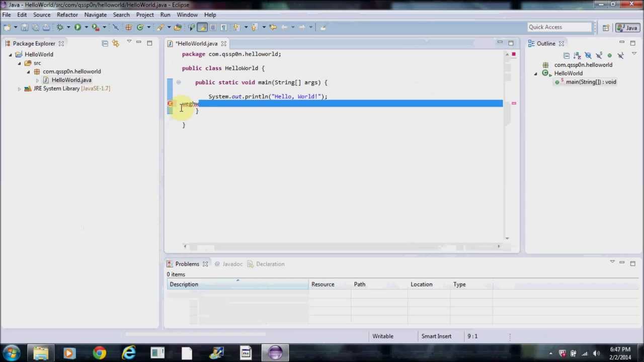Viewport: 644px width, 362px height.
Task: Select HelloWorld.java in Package Explorer
Action: pyautogui.click(x=71, y=80)
